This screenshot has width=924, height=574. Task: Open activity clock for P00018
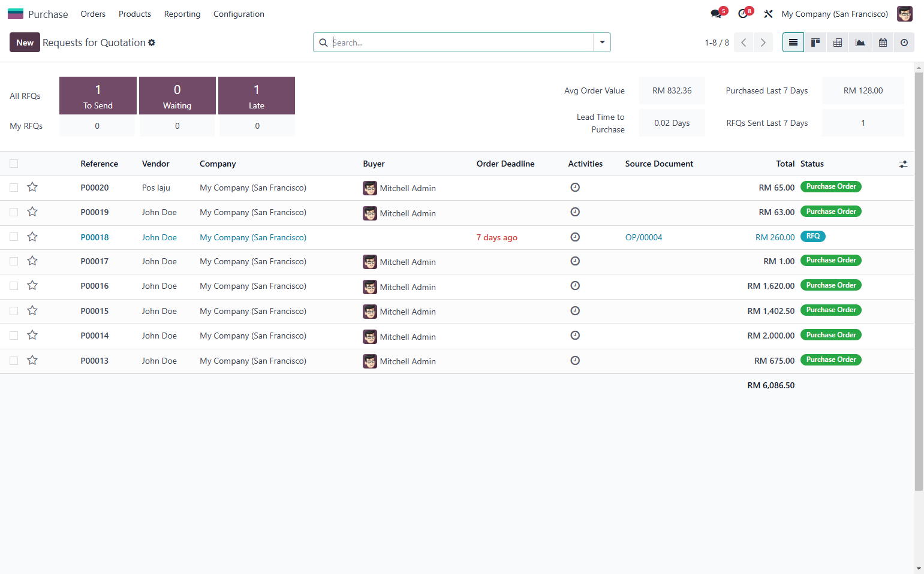coord(575,237)
